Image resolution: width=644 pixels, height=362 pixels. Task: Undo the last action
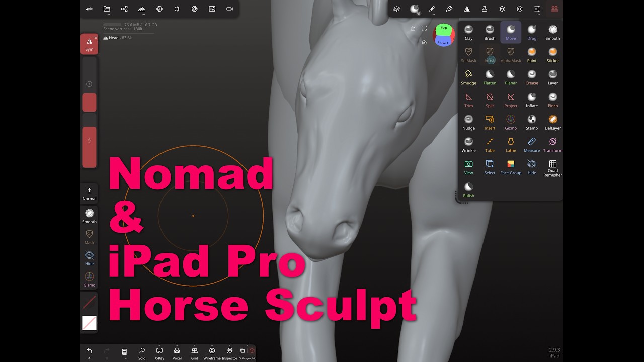[x=89, y=352]
